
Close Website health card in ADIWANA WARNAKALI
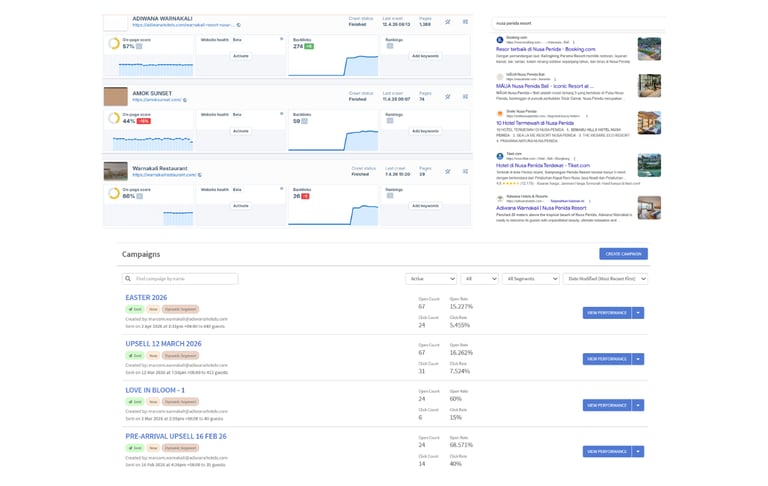[x=281, y=39]
